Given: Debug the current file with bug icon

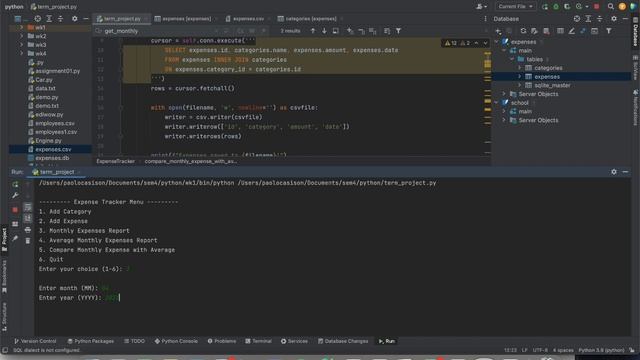Looking at the screenshot, I should click(x=556, y=7).
